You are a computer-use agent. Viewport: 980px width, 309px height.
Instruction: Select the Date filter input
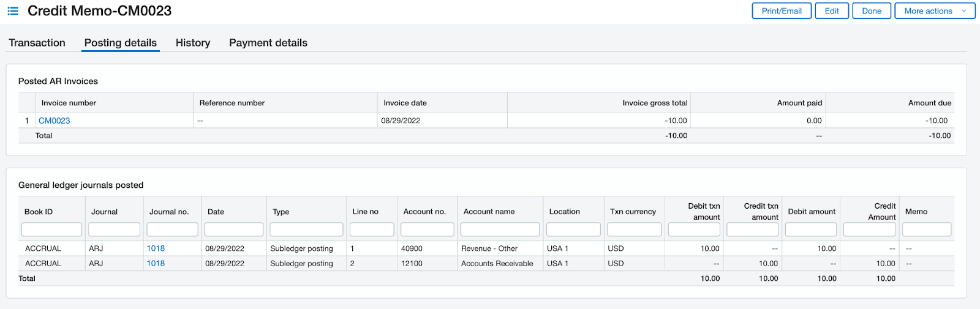click(234, 229)
